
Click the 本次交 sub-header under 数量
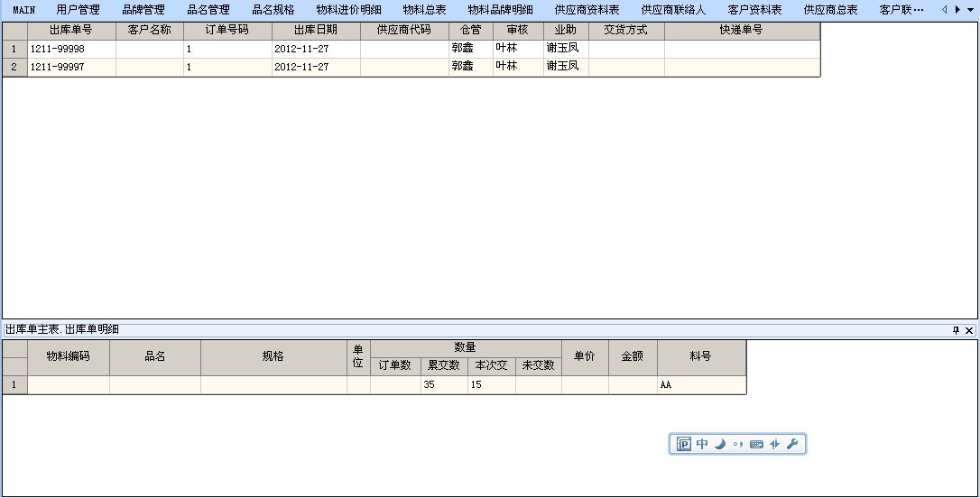491,366
